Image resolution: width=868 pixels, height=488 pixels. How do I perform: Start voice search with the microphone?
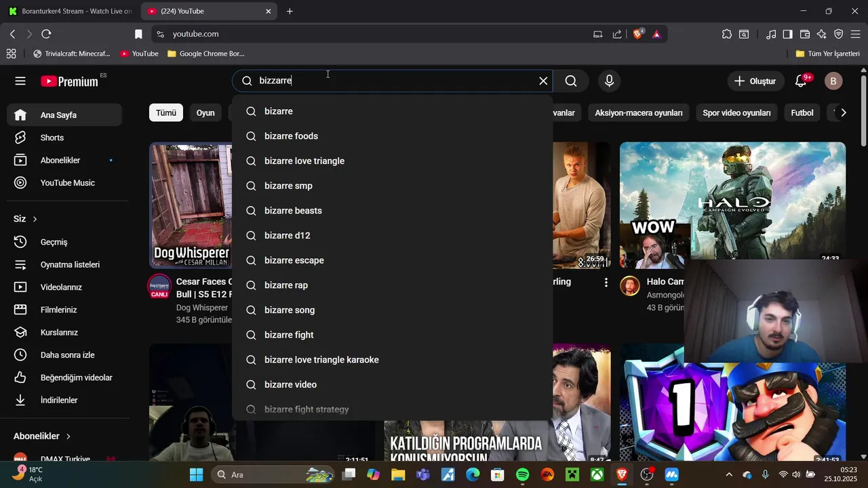[609, 81]
